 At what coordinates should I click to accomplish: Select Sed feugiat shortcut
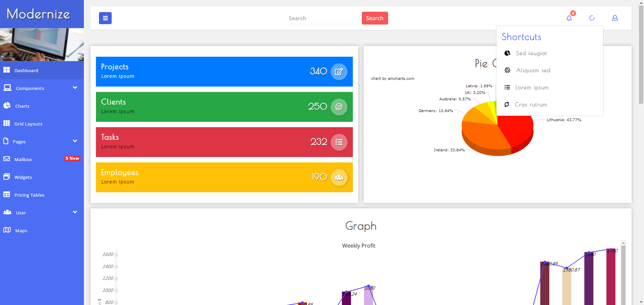tap(531, 53)
